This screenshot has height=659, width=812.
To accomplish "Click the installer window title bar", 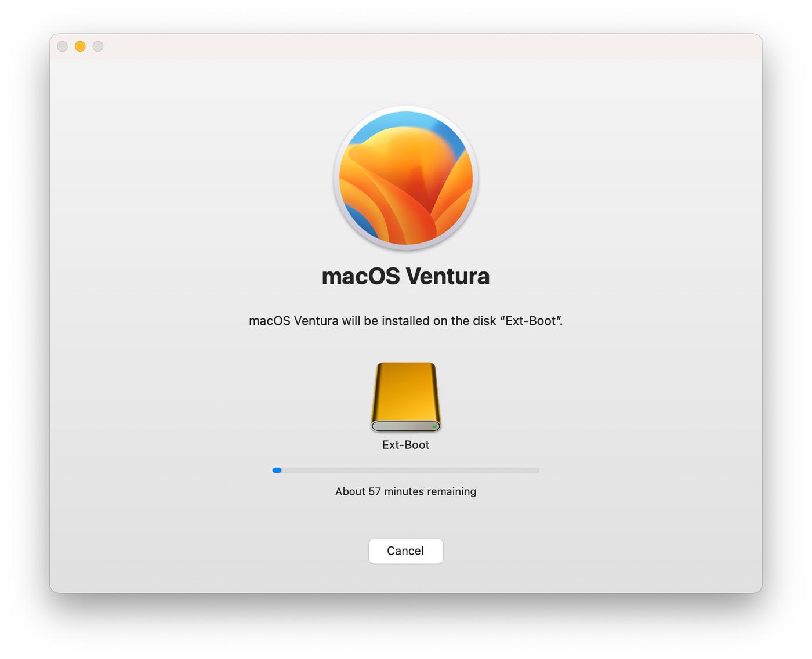I will point(406,46).
